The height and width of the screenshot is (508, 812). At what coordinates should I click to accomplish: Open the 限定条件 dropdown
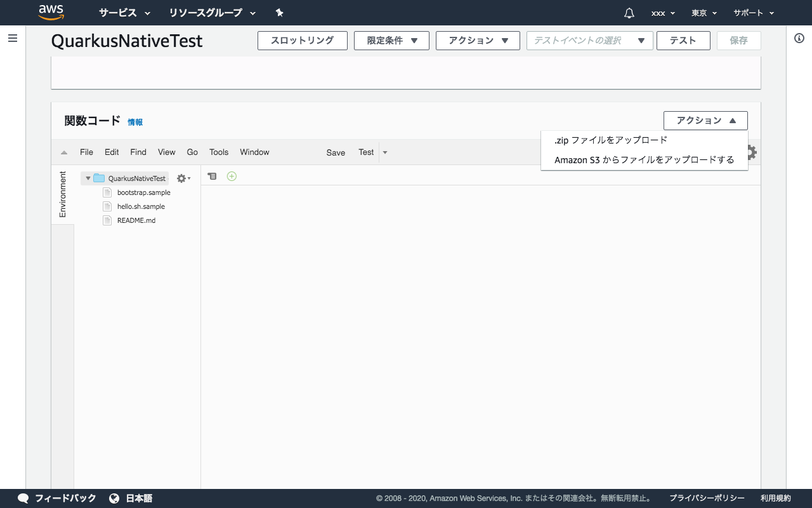pyautogui.click(x=391, y=40)
